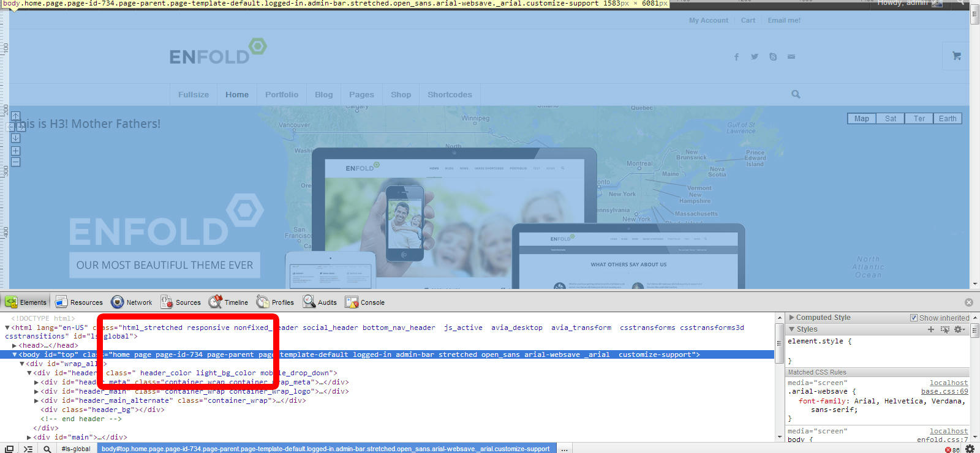980x453 pixels.
Task: Collapse the wrap_all div node
Action: (x=22, y=364)
